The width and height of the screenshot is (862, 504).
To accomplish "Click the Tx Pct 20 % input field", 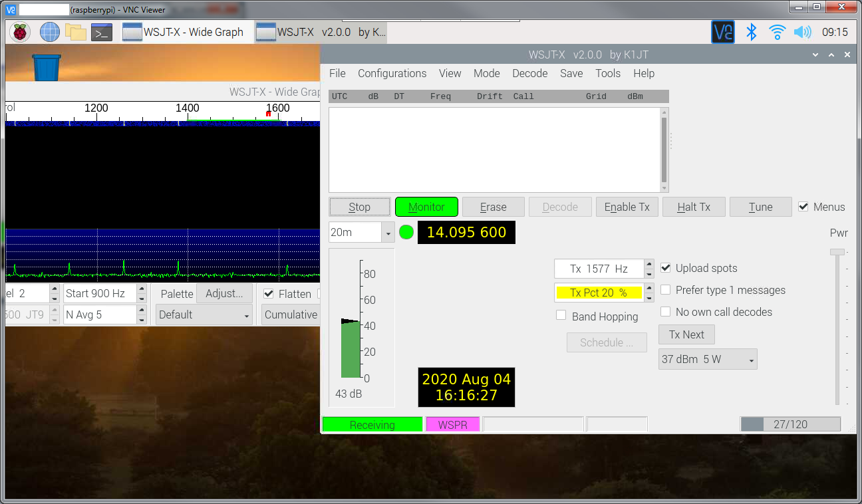I will [x=599, y=293].
